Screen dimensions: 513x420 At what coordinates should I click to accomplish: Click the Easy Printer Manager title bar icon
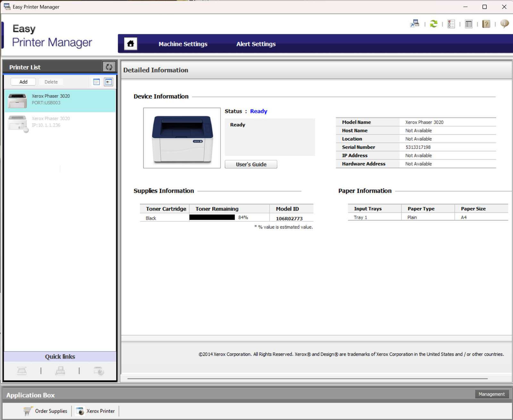(x=7, y=6)
